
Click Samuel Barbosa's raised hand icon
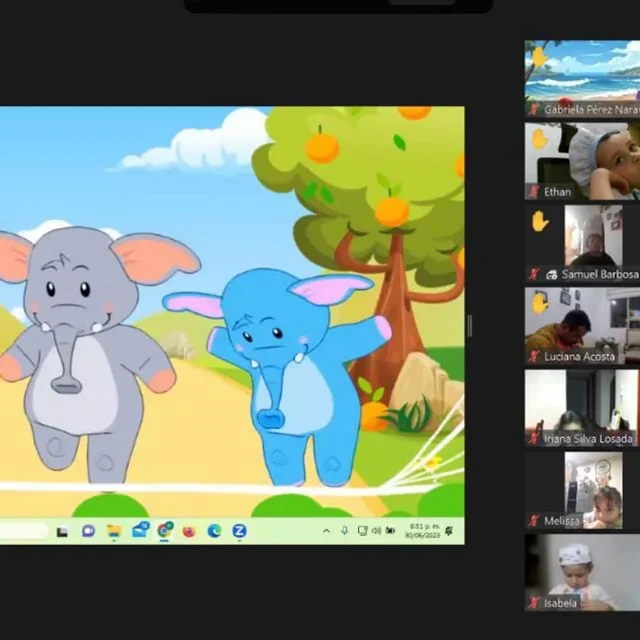pos(539,221)
